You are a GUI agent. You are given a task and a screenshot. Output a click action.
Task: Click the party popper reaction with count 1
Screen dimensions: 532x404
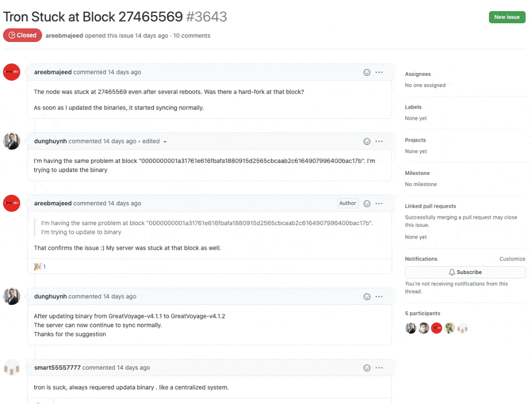[40, 267]
